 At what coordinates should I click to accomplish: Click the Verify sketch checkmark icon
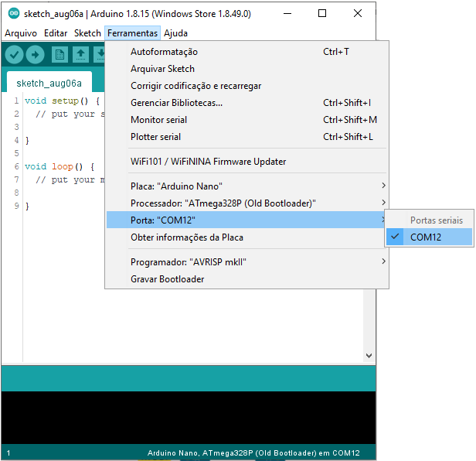[x=14, y=55]
